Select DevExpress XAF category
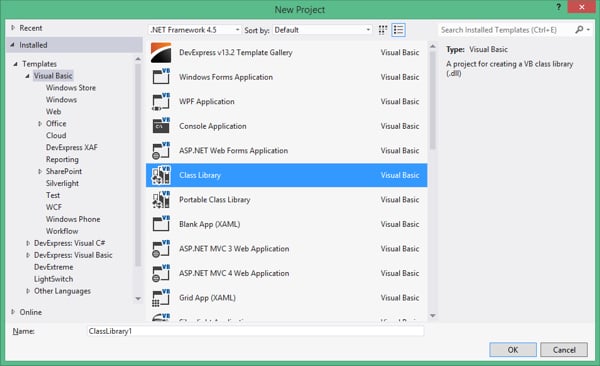Image resolution: width=600 pixels, height=366 pixels. (72, 147)
